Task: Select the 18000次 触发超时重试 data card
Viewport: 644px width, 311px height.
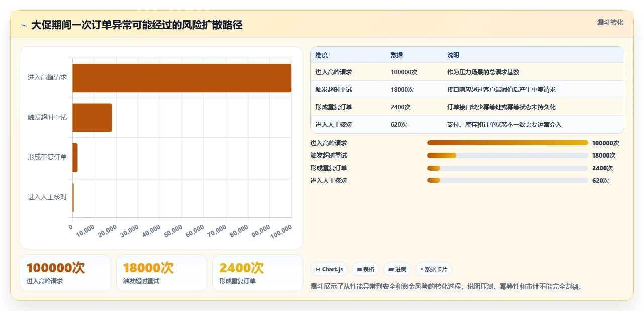Action: (x=162, y=273)
